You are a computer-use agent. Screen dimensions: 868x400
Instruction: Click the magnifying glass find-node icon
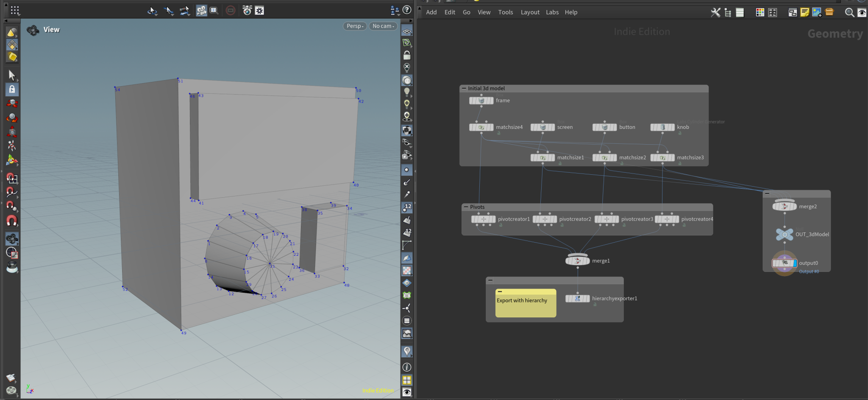(x=849, y=12)
